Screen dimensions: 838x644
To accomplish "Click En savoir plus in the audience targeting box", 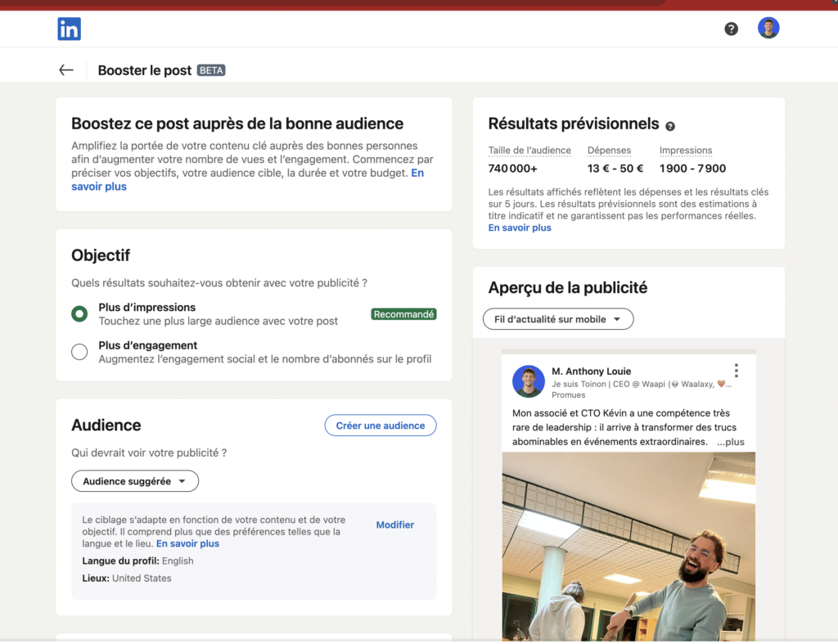I will click(187, 543).
